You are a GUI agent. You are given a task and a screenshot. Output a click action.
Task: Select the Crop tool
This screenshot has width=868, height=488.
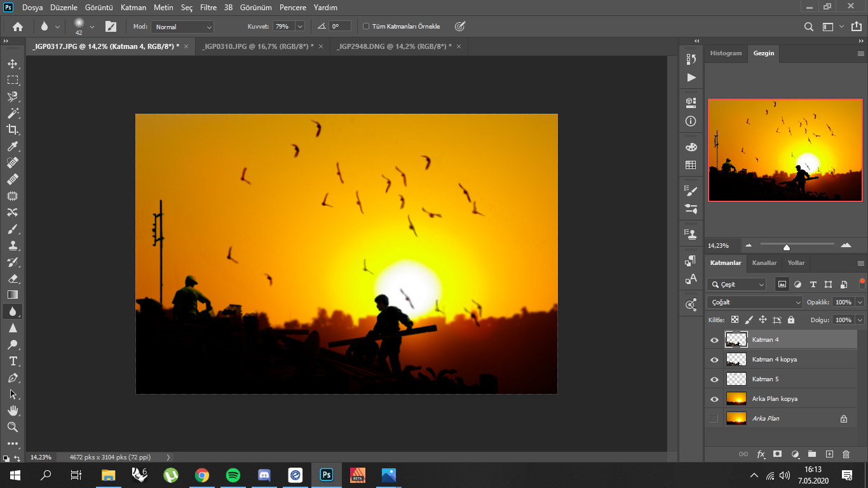pyautogui.click(x=13, y=130)
